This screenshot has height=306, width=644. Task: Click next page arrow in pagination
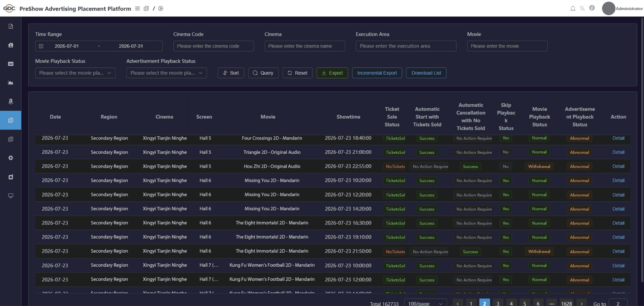581,303
